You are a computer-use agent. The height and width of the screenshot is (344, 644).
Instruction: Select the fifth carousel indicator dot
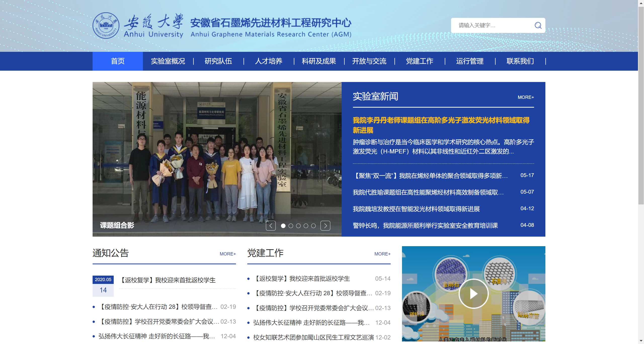tap(313, 226)
